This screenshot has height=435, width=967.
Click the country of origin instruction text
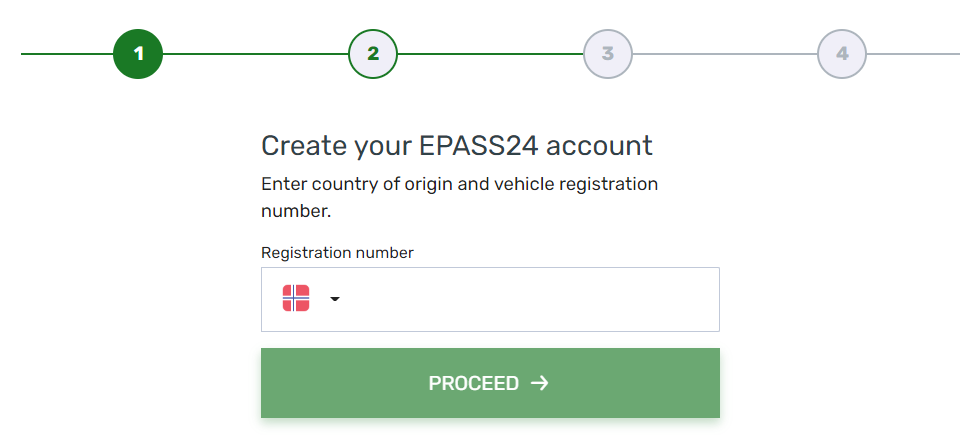pyautogui.click(x=459, y=197)
